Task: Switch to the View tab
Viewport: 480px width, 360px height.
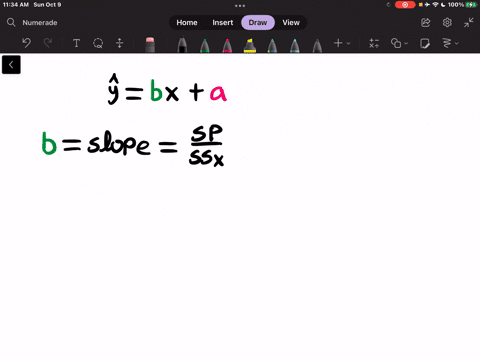Action: pyautogui.click(x=291, y=23)
